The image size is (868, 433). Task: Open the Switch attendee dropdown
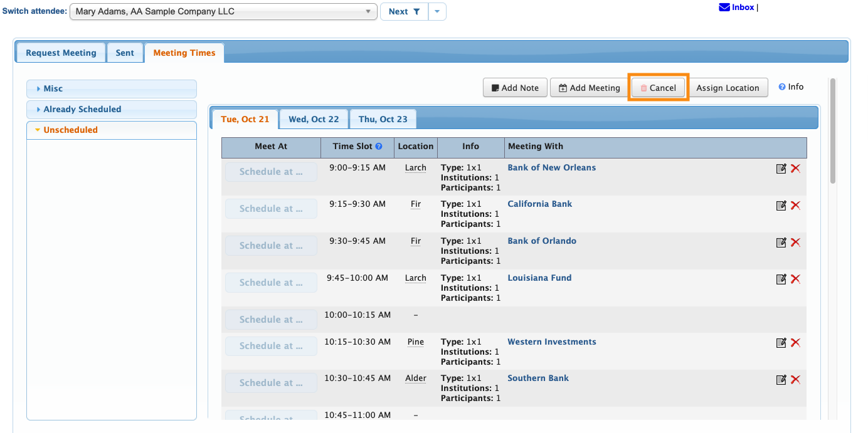223,11
